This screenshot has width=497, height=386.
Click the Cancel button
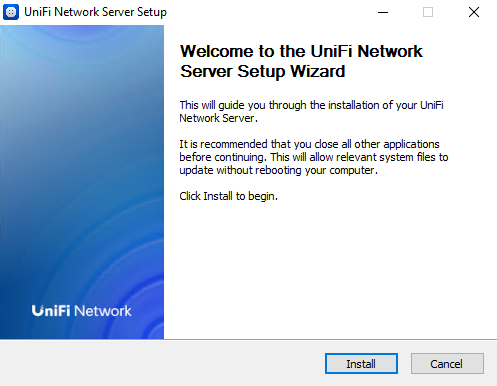447,364
